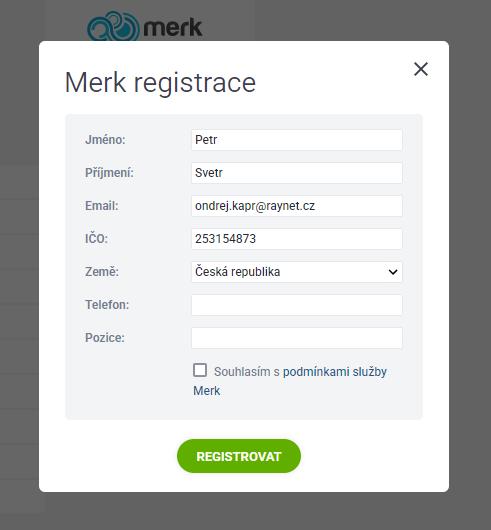Screen dimensions: 491x530
Task: Click the Email field with ondrej.kapr@raynet.cz
Action: [297, 206]
